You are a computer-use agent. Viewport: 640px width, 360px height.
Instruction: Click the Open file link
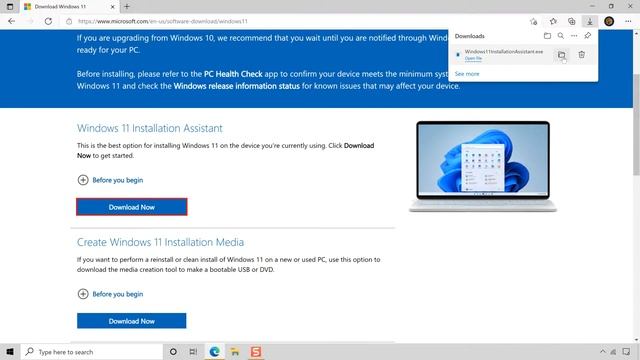point(473,58)
